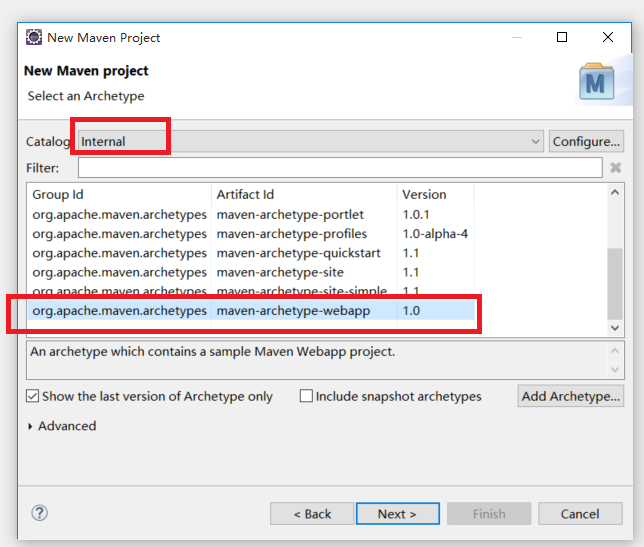This screenshot has width=644, height=547.
Task: Click the Finish button
Action: 489,514
